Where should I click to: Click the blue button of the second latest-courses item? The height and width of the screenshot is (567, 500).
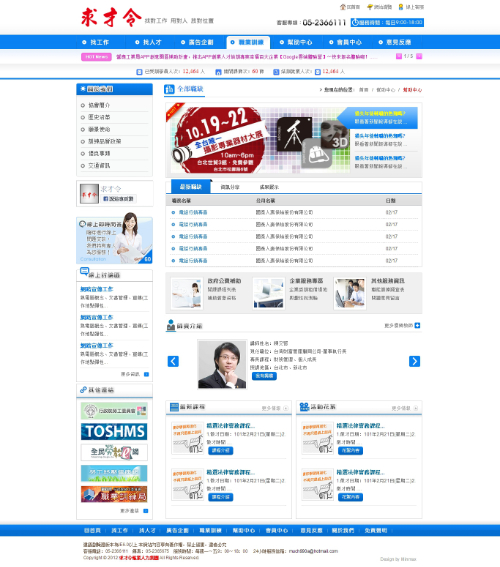click(221, 497)
